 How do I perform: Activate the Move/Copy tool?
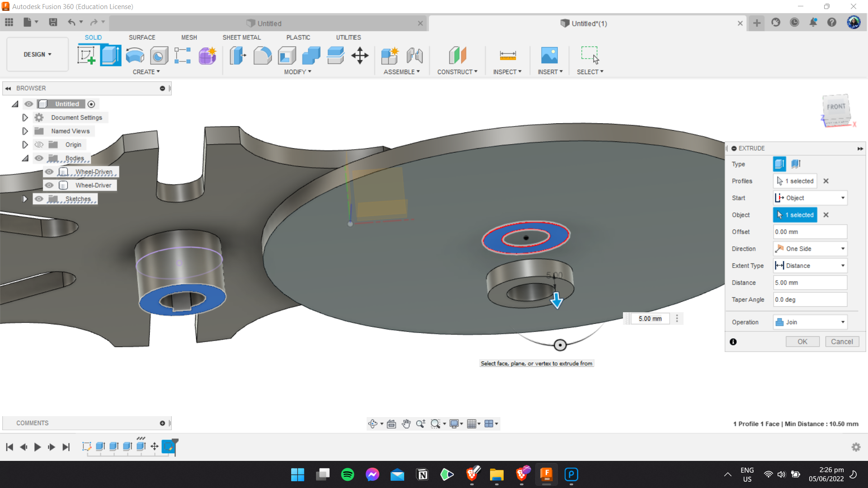360,56
